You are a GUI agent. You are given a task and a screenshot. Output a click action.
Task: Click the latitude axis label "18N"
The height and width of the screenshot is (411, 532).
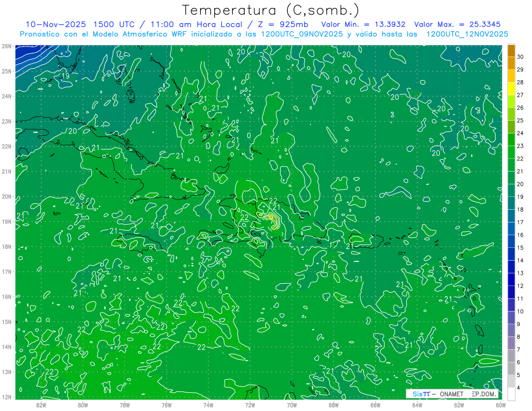[x=7, y=247]
